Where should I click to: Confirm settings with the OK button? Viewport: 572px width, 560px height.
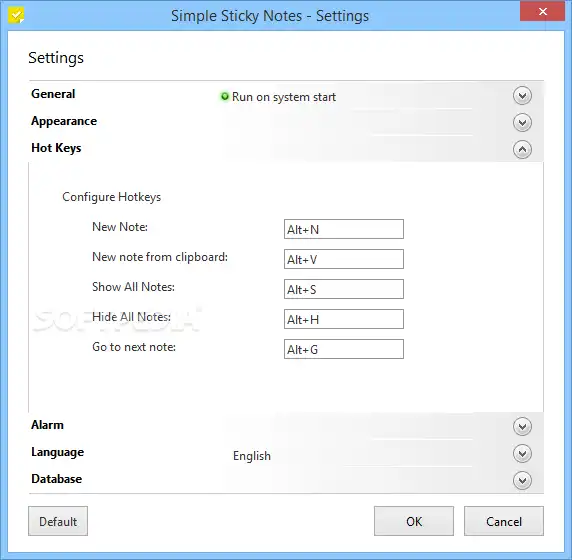pyautogui.click(x=414, y=521)
